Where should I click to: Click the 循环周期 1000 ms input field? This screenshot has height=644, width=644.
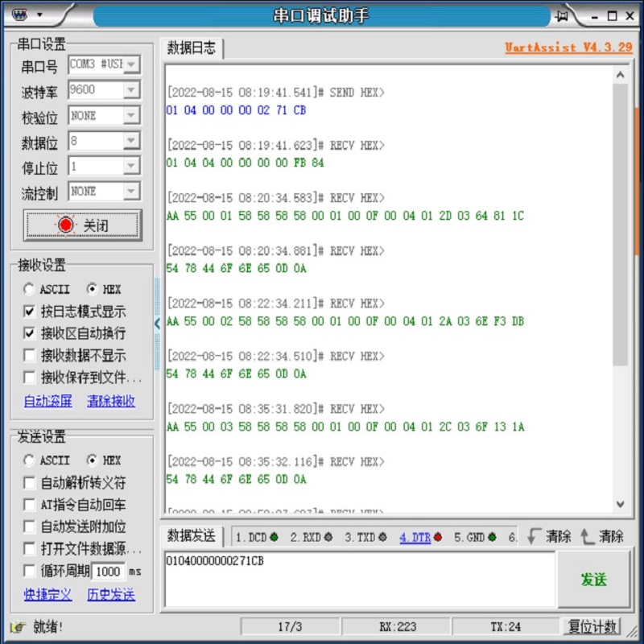(108, 572)
